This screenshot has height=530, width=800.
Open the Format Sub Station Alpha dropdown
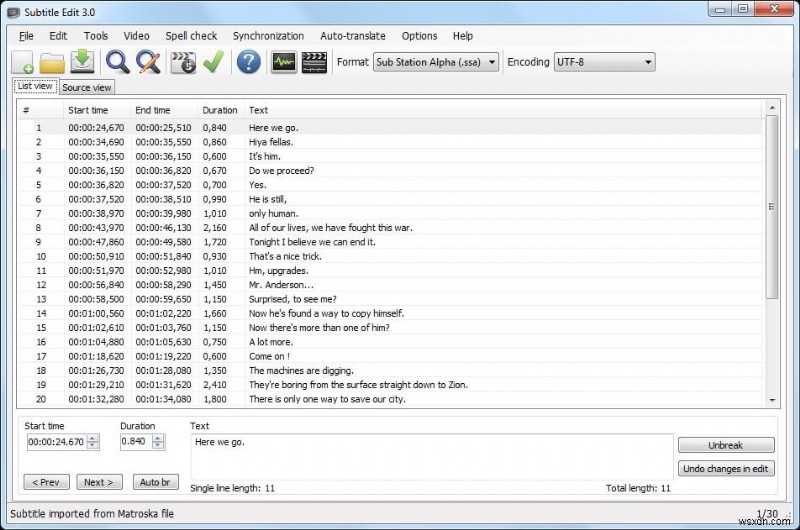tap(436, 62)
